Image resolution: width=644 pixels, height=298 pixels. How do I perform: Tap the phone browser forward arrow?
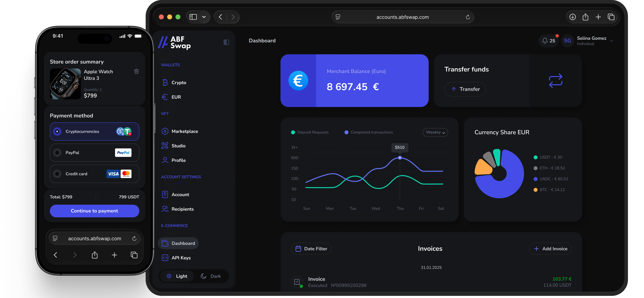[75, 255]
